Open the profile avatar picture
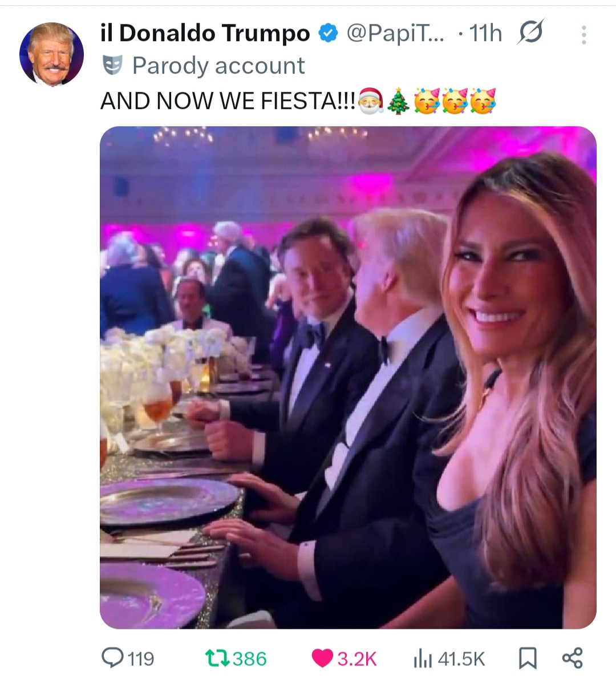The image size is (616, 679). pos(51,54)
